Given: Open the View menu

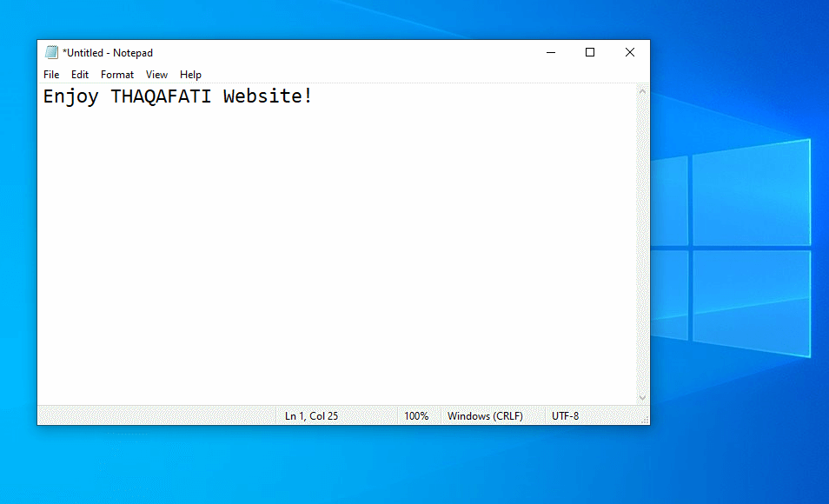Looking at the screenshot, I should click(156, 75).
